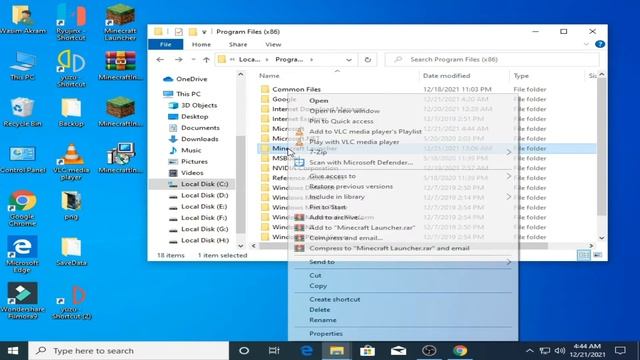This screenshot has width=640, height=360.
Task: Click Back arrow in File Explorer
Action: (x=160, y=60)
